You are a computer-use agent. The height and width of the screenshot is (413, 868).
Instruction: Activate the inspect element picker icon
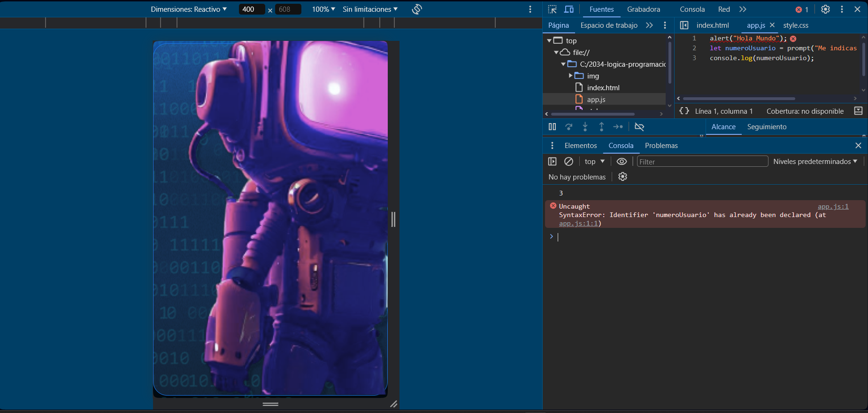(x=552, y=9)
